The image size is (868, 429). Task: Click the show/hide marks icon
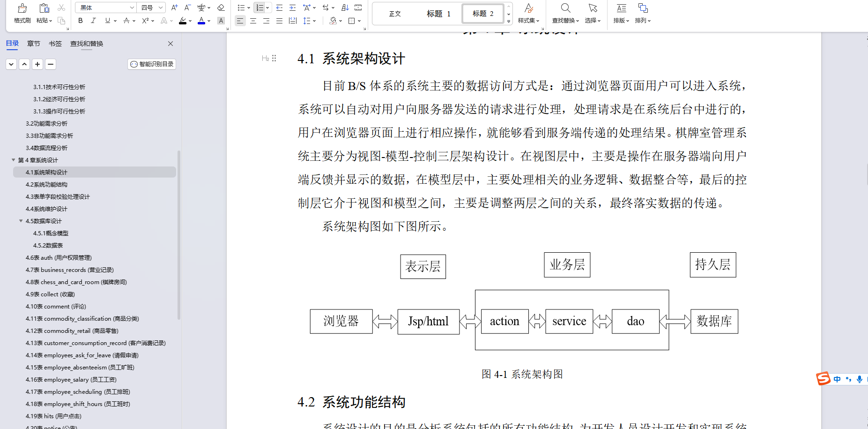point(325,8)
